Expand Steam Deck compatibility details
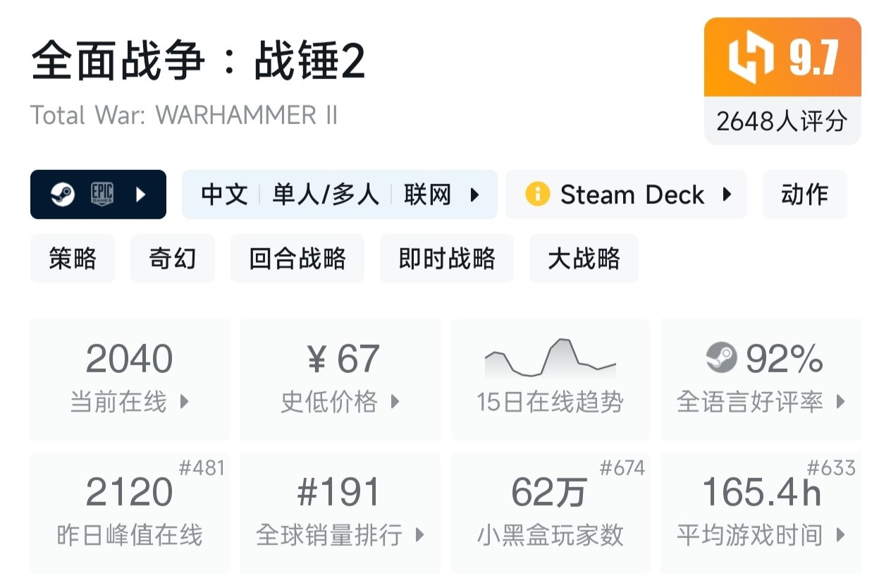 coord(727,195)
